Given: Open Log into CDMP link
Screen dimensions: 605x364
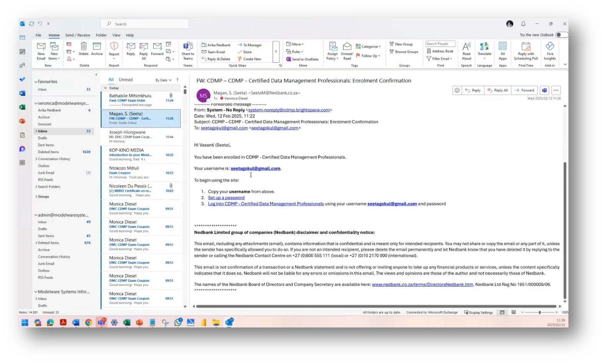Looking at the screenshot, I should 266,204.
